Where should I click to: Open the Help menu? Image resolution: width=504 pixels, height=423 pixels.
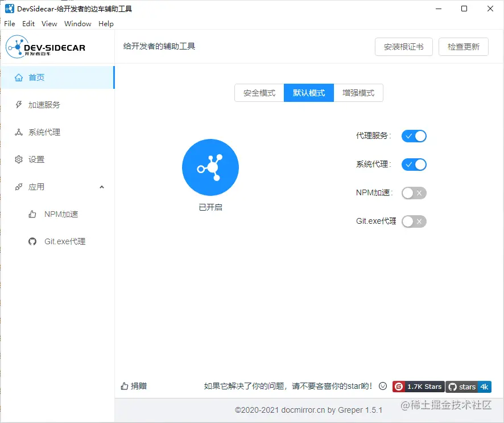(106, 24)
